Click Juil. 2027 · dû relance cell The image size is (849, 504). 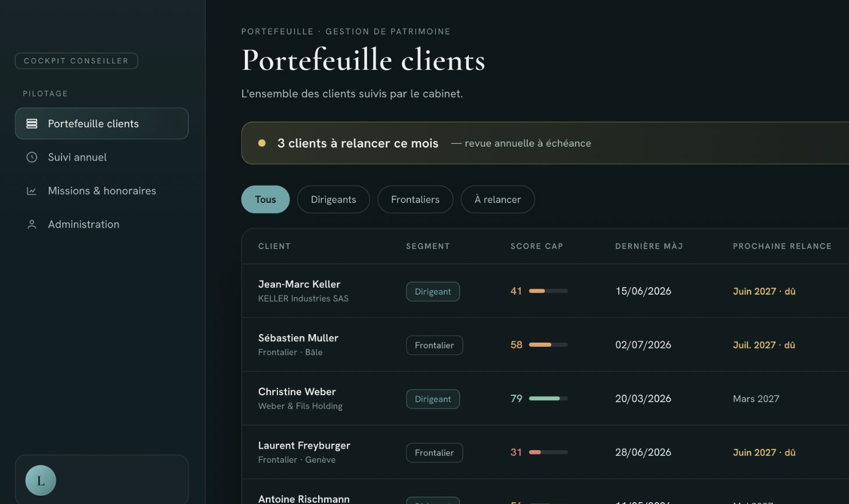(764, 345)
